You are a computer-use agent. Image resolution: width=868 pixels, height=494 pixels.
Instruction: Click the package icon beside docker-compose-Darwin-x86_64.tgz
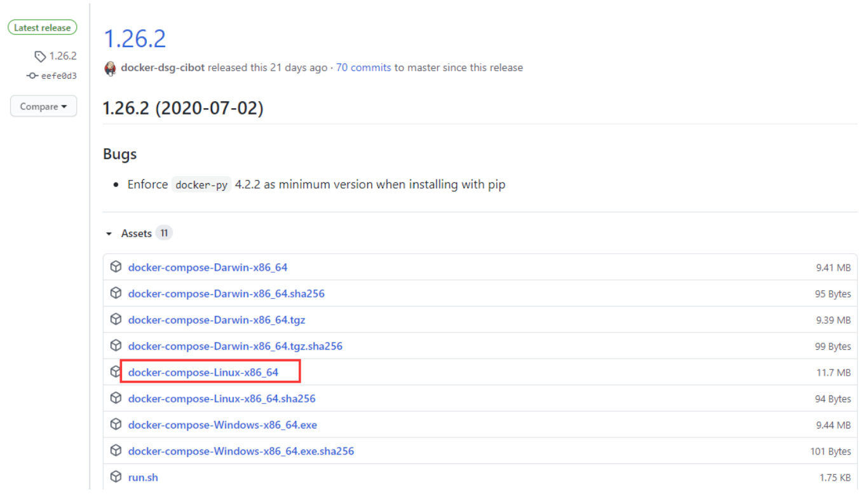[x=116, y=319]
